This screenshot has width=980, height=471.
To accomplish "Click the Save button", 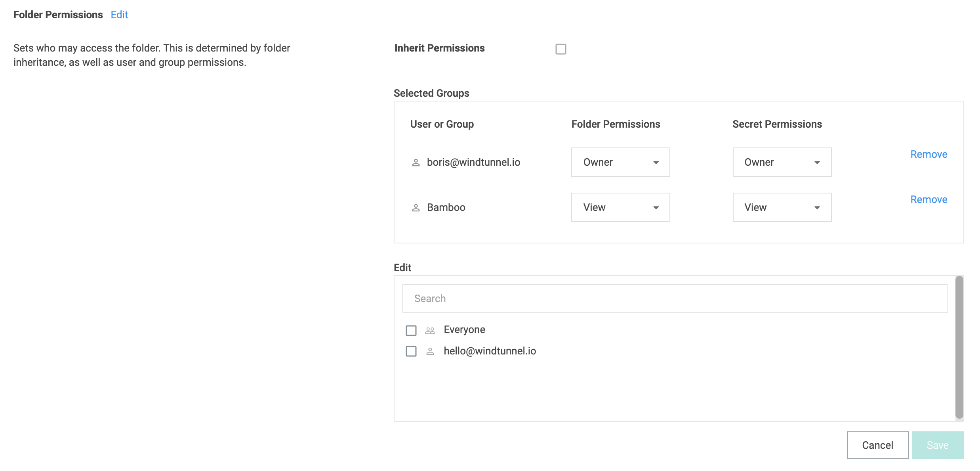I will [938, 445].
